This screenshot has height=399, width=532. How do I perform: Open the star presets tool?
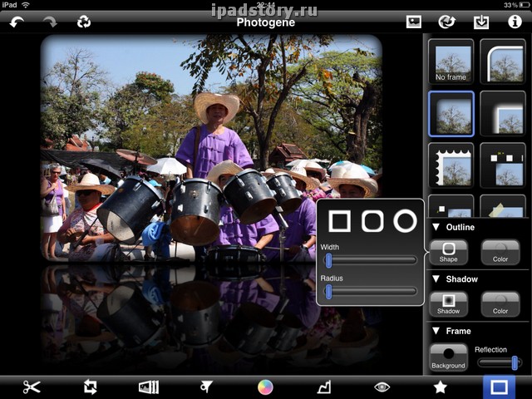click(440, 387)
